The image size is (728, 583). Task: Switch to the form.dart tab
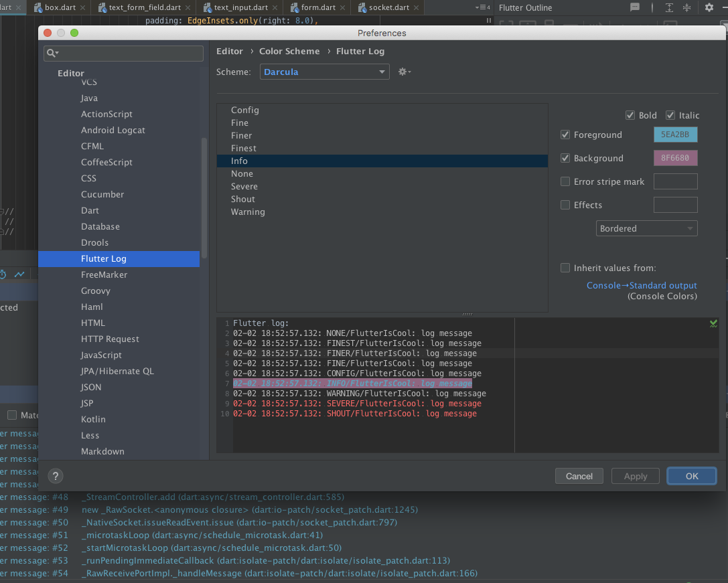point(318,7)
